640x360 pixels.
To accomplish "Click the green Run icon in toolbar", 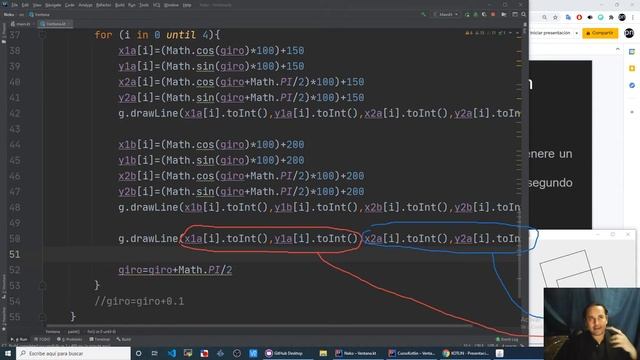I will tap(467, 14).
